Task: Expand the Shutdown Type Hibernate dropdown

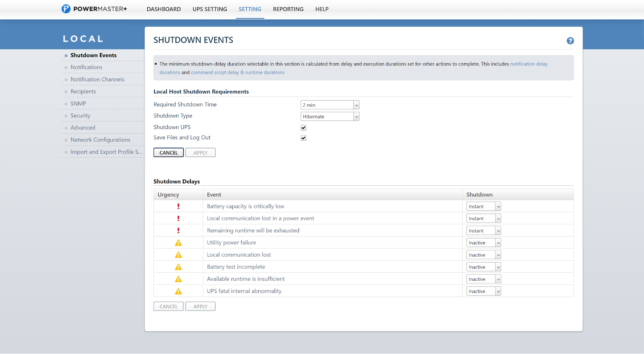Action: [x=330, y=117]
